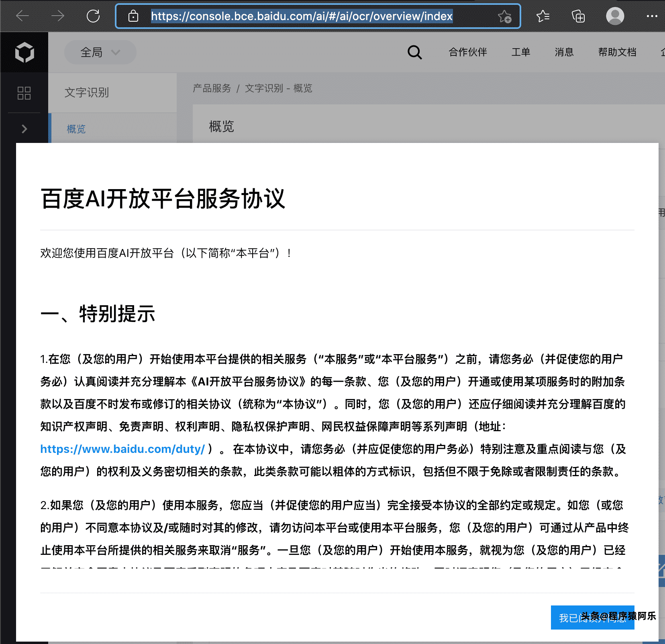Open the 全局 region dropdown
Image resolution: width=665 pixels, height=644 pixels.
coord(100,52)
